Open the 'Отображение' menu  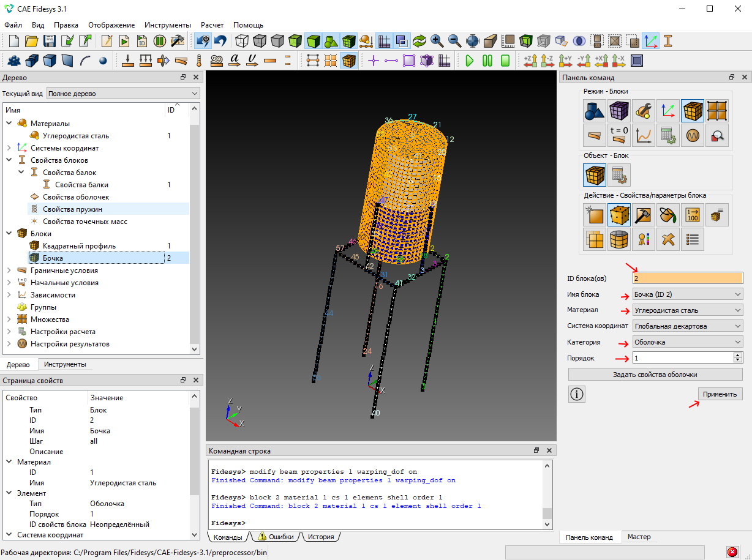(111, 25)
